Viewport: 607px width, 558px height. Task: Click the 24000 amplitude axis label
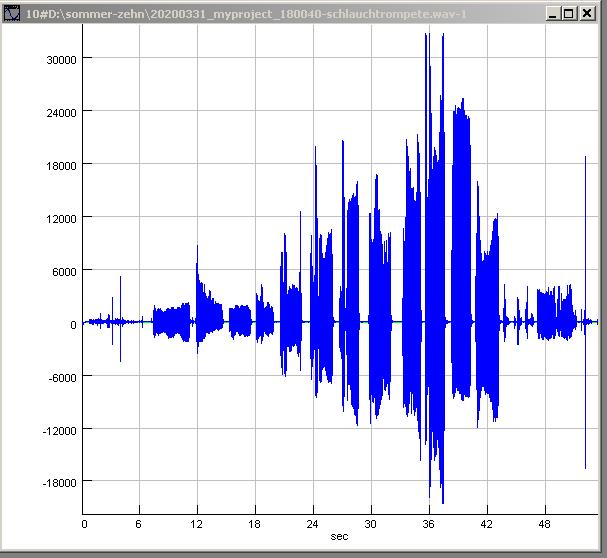(x=48, y=111)
